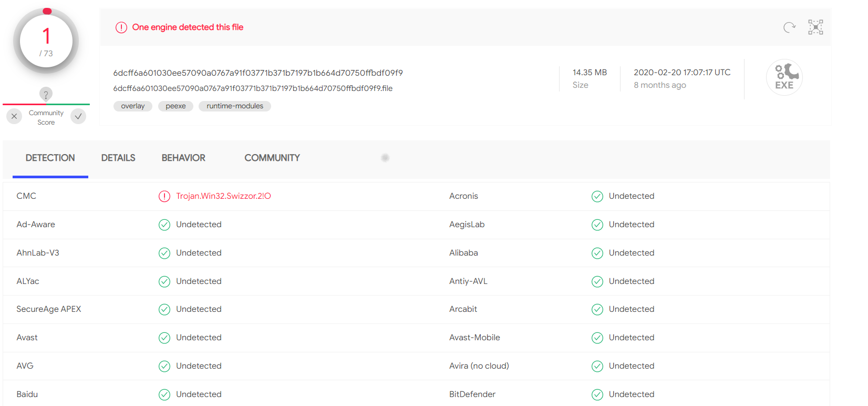
Task: Click the 'Baidu' engine name
Action: point(27,394)
